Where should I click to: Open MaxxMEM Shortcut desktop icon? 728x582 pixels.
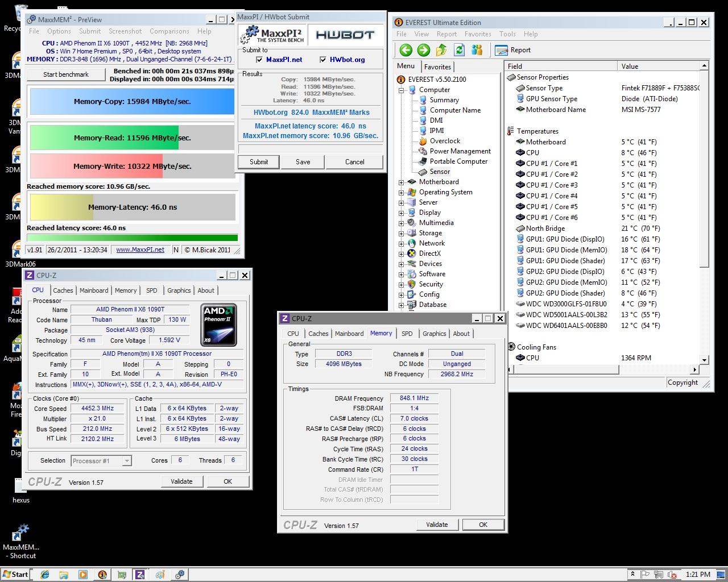click(22, 541)
